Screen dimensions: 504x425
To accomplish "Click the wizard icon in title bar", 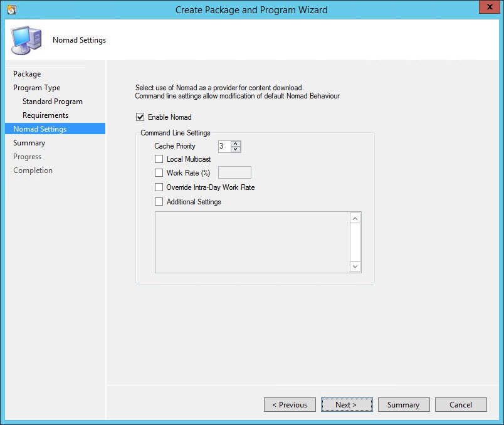I will (11, 9).
